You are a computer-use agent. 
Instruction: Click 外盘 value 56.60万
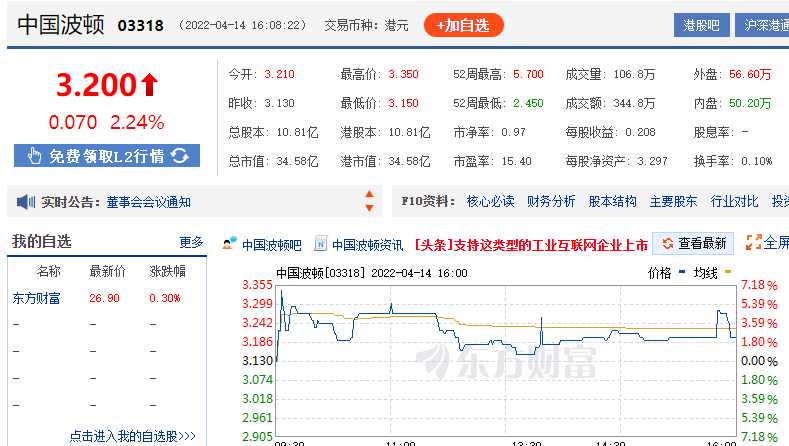point(750,75)
